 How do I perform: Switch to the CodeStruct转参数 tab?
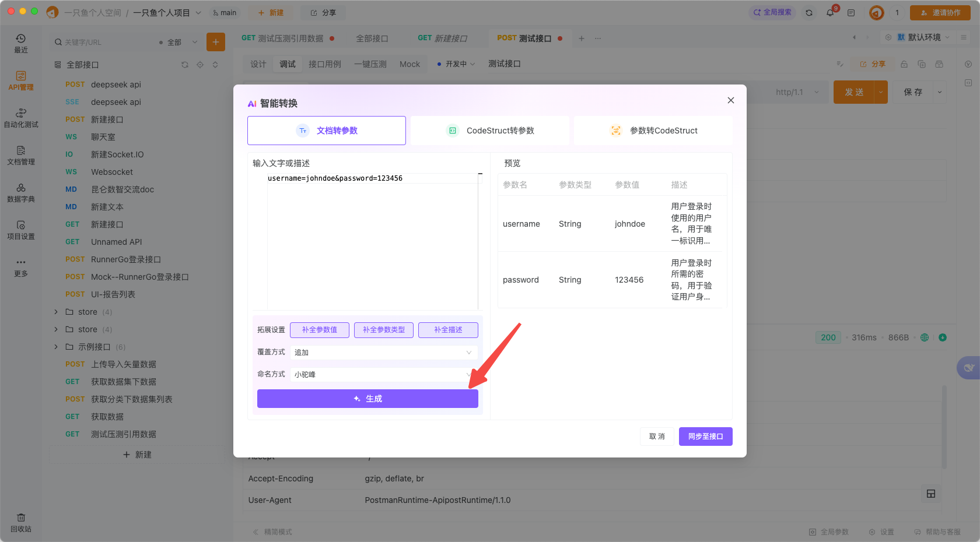489,130
